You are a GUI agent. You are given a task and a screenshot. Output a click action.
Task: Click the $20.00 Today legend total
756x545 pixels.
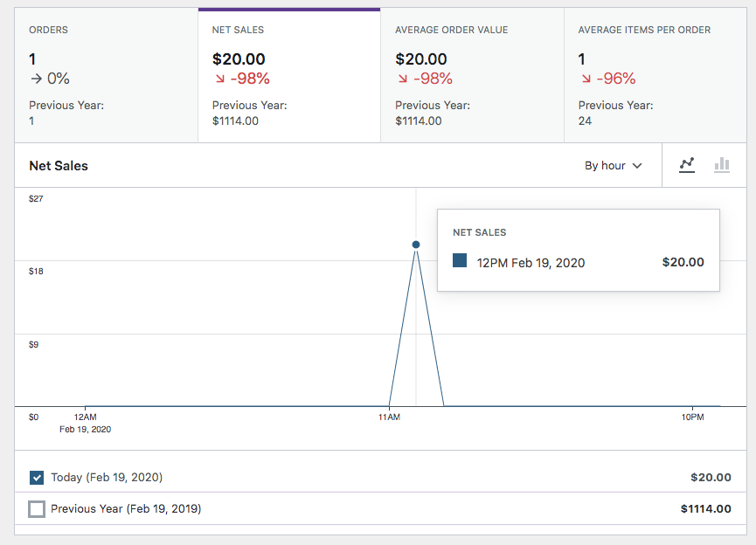coord(711,478)
